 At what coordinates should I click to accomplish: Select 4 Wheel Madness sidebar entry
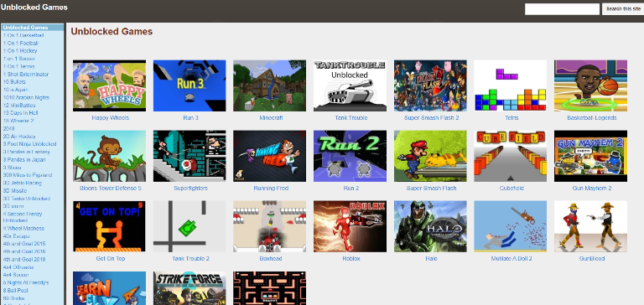point(23,228)
